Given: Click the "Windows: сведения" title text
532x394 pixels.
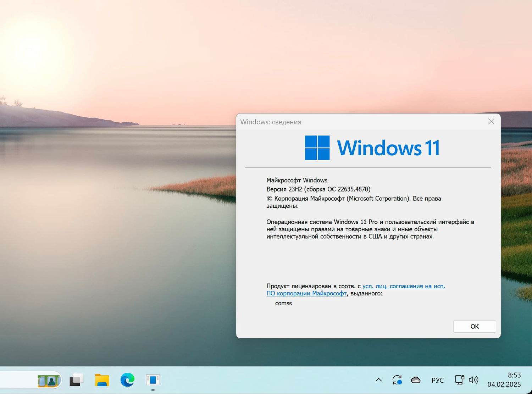Looking at the screenshot, I should click(x=271, y=122).
